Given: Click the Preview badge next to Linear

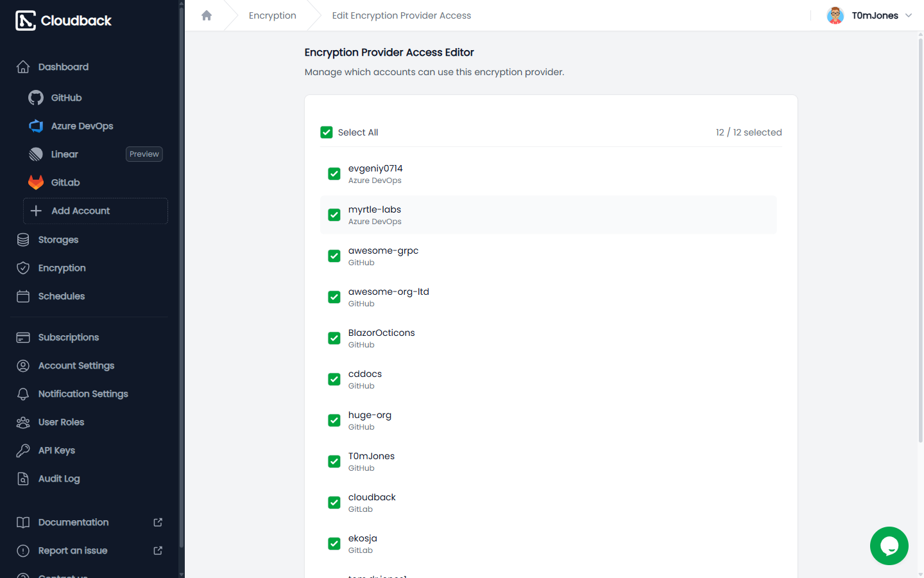Looking at the screenshot, I should point(144,154).
